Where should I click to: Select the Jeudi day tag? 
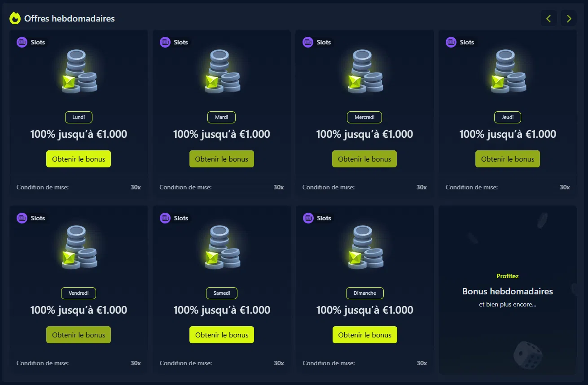pos(508,117)
